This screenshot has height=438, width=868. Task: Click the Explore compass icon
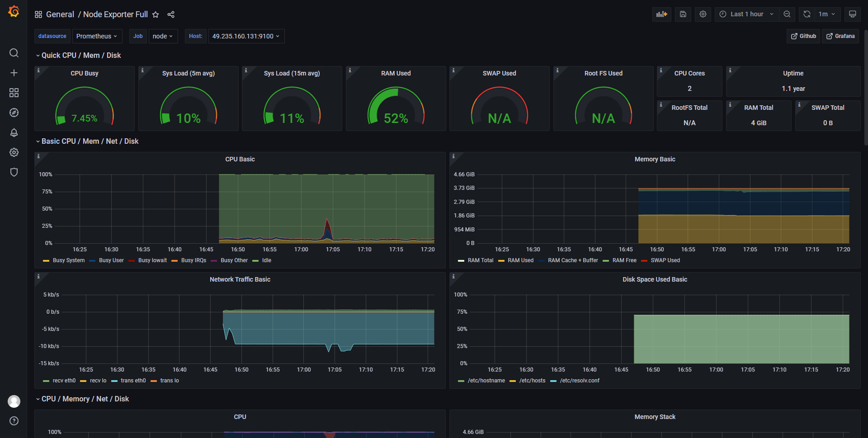(14, 113)
